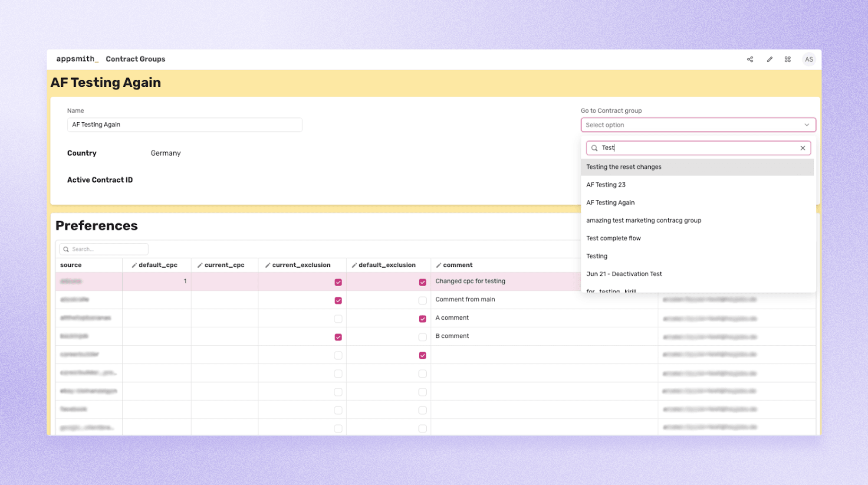Clear the Test search with the X icon
Screen dimensions: 868x485
pyautogui.click(x=802, y=148)
